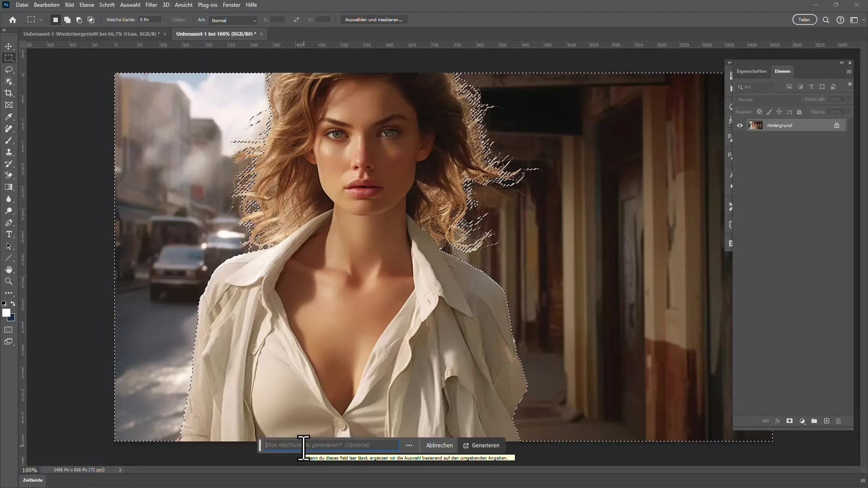Select the Crop tool

click(x=9, y=93)
